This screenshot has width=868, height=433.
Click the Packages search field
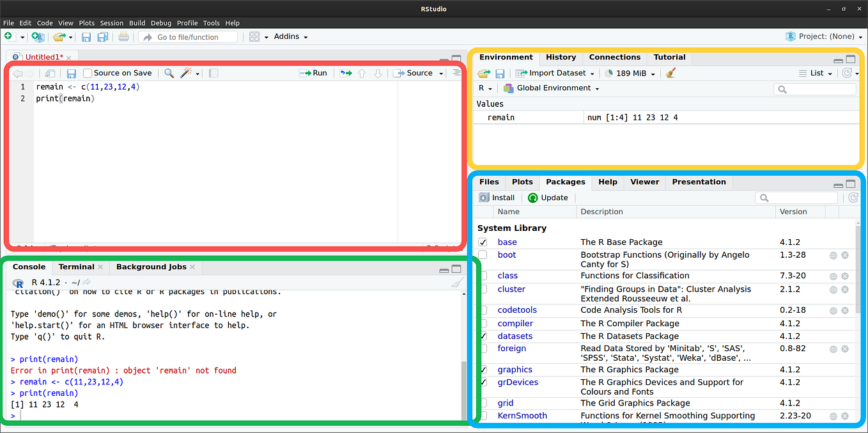795,197
